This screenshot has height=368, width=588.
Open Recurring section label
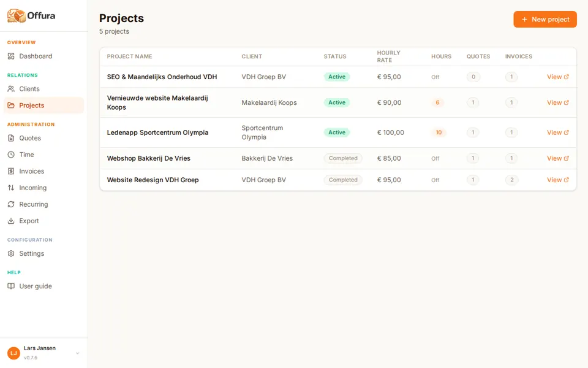click(x=34, y=204)
